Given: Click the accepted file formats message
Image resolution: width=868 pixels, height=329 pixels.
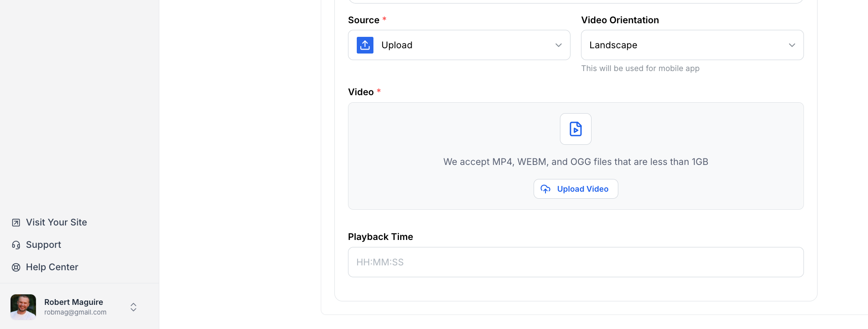Looking at the screenshot, I should (x=575, y=162).
